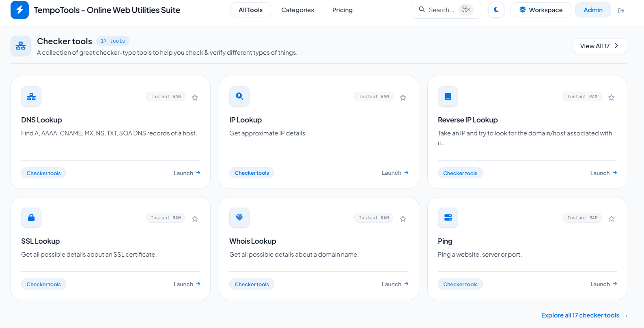Star the Ping tool
Viewport: 644px width, 328px height.
point(612,219)
